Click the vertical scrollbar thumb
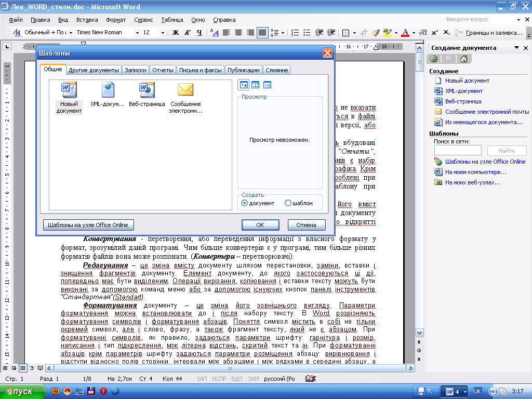Image resolution: width=532 pixels, height=399 pixels. pyautogui.click(x=419, y=62)
